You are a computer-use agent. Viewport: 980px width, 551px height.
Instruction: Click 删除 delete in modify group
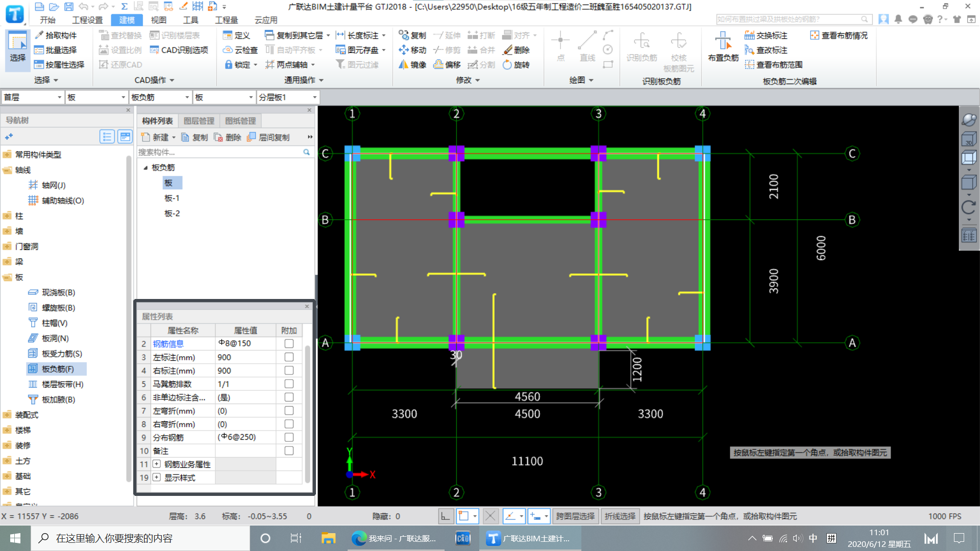click(x=517, y=50)
